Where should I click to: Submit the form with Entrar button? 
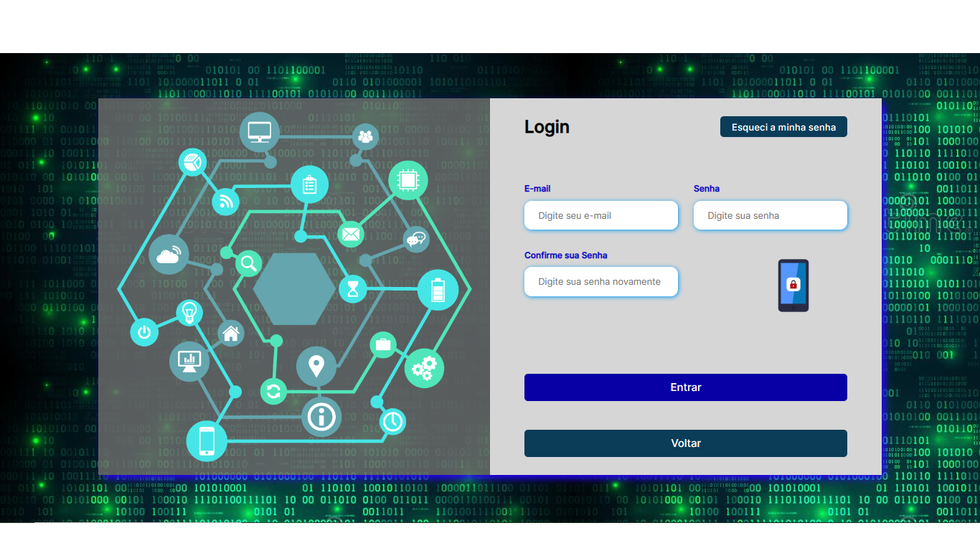(x=686, y=387)
